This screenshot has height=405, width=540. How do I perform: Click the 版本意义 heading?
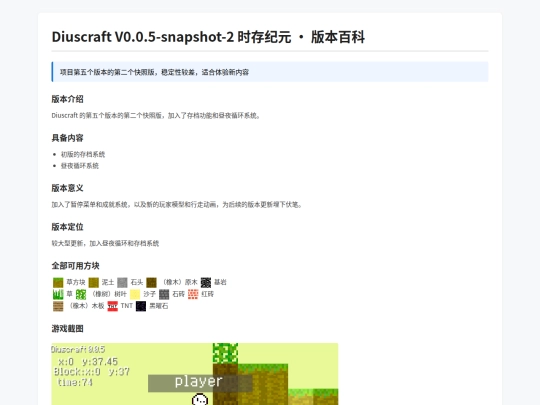point(68,188)
